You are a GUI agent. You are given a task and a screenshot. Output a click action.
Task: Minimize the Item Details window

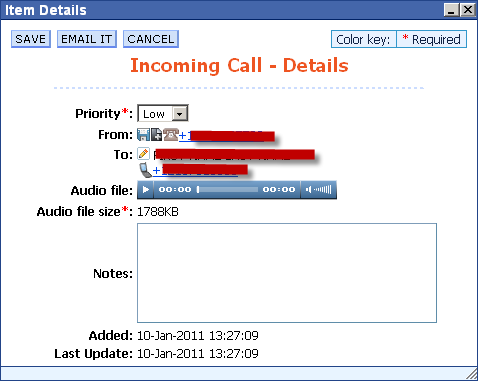pyautogui.click(x=452, y=10)
